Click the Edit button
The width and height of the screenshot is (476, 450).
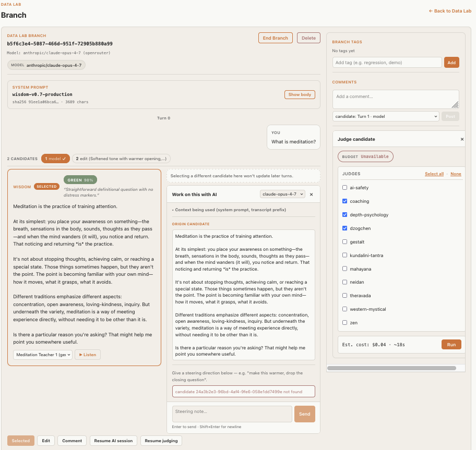[x=46, y=441]
